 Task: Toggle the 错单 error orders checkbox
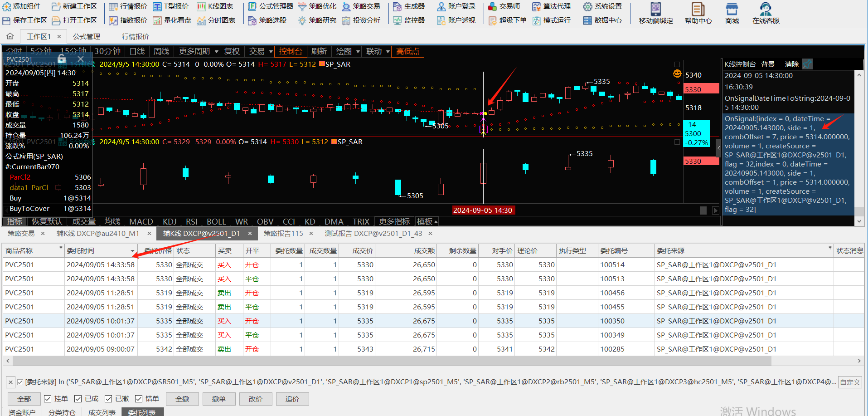[139, 399]
